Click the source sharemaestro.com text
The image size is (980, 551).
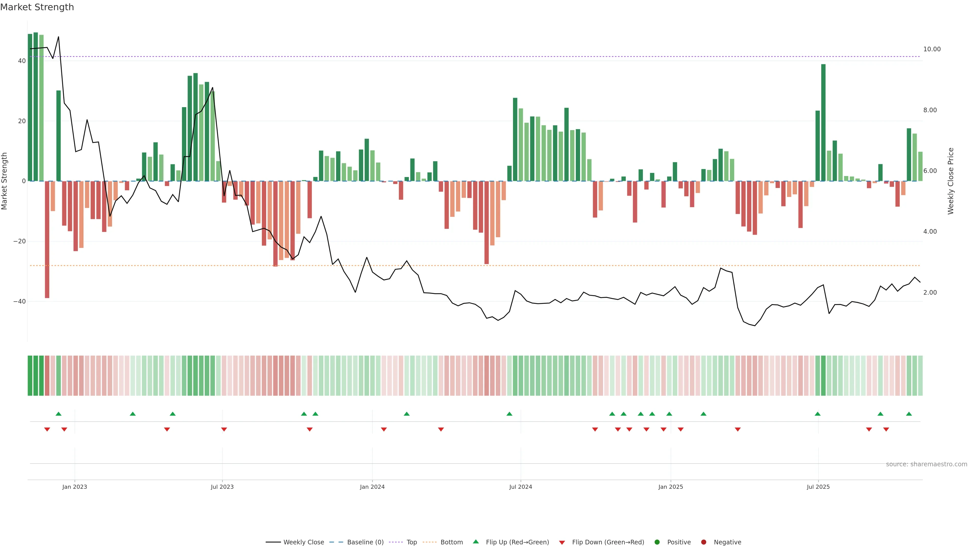coord(926,464)
